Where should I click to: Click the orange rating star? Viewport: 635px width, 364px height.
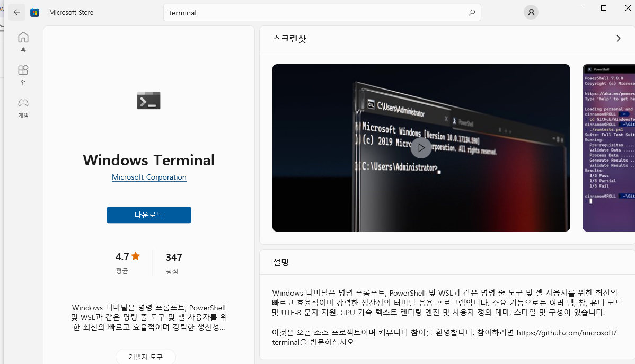[136, 256]
